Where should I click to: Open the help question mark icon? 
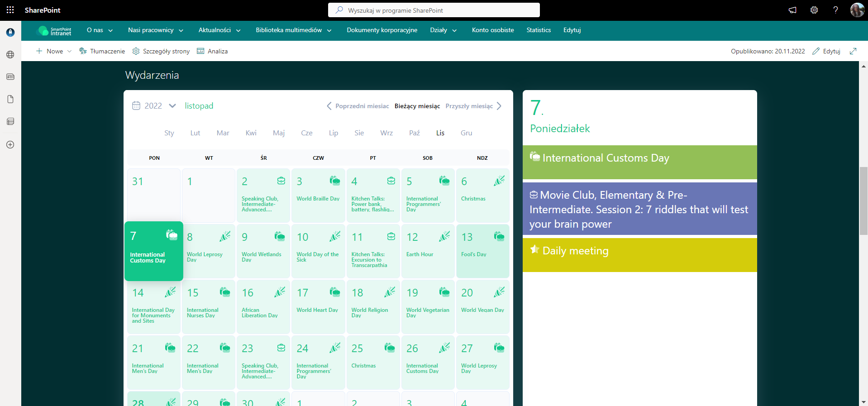[x=835, y=10]
